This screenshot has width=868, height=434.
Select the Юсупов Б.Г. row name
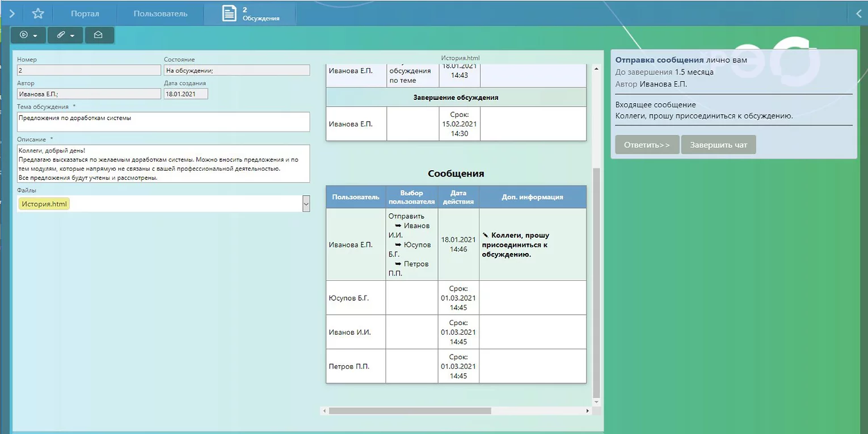point(348,298)
